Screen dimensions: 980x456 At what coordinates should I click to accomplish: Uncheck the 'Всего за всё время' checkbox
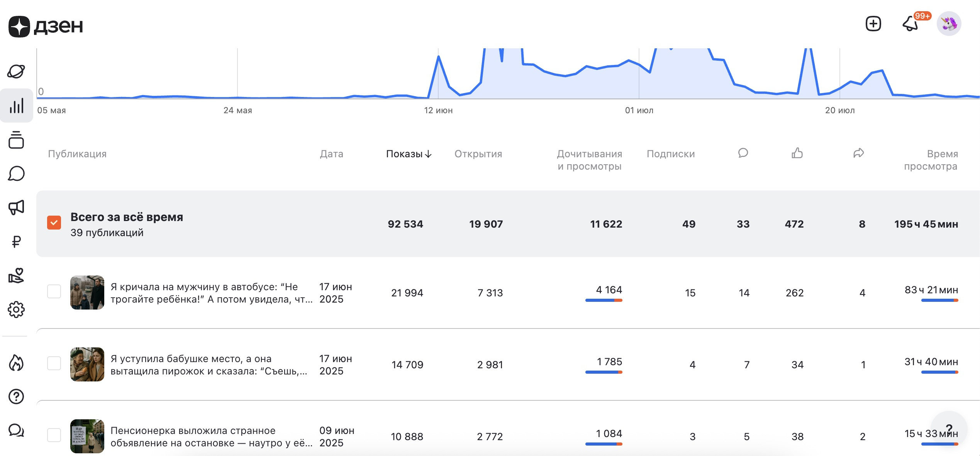(54, 223)
